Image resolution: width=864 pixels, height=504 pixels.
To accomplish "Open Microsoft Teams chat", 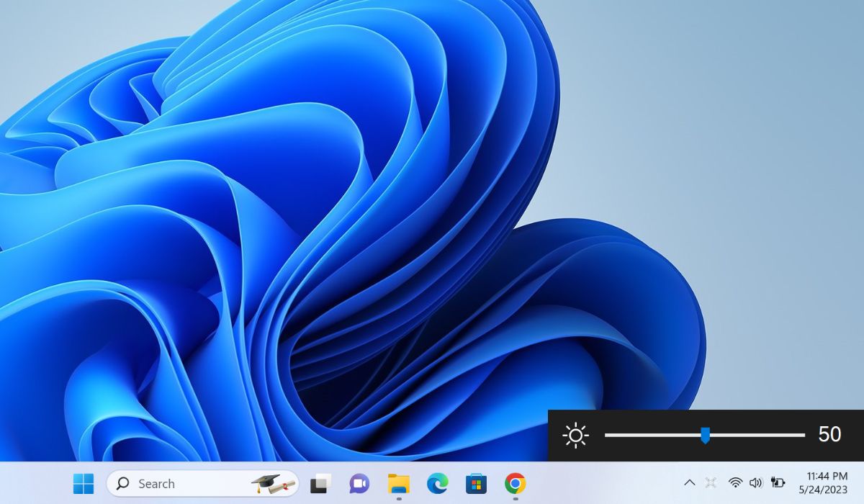I will coord(358,483).
